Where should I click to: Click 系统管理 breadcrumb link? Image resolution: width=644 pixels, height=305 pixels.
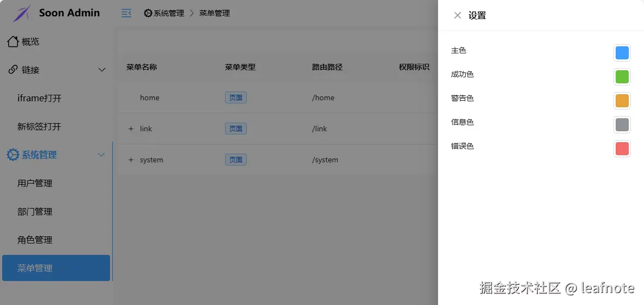coord(169,13)
